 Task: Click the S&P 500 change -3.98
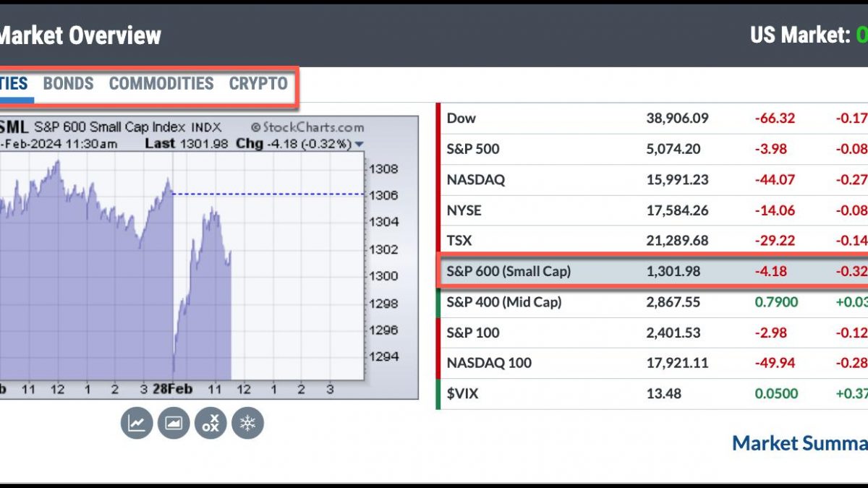(x=771, y=150)
